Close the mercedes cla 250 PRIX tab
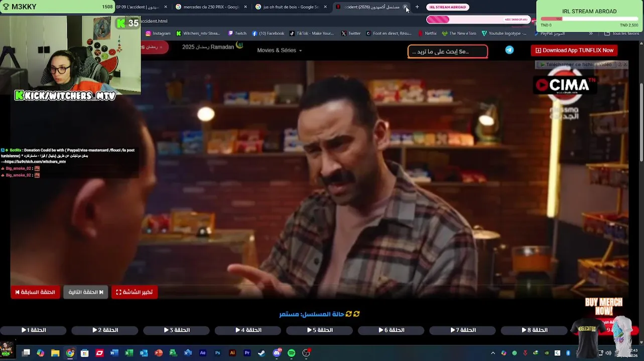 [x=245, y=7]
